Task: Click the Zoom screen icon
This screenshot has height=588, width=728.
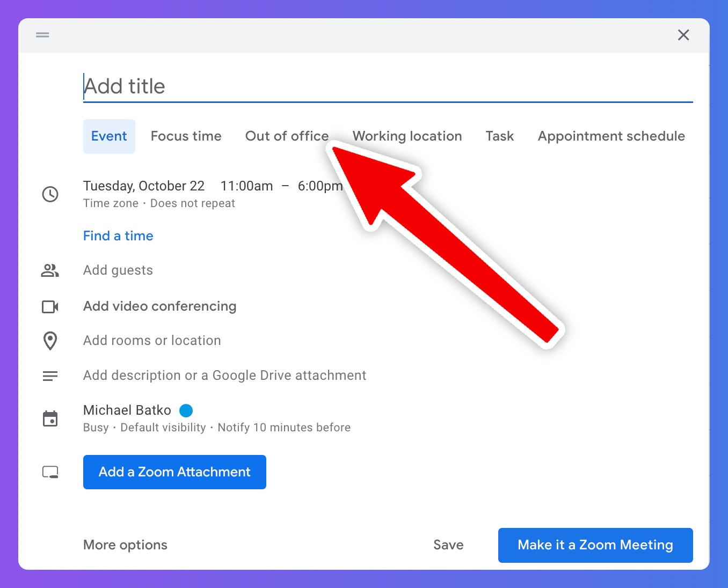Action: pos(50,472)
